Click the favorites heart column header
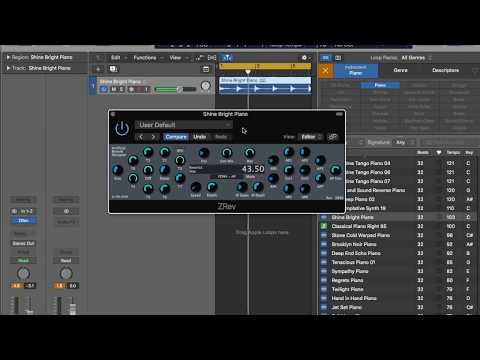The image size is (480, 360). point(439,153)
